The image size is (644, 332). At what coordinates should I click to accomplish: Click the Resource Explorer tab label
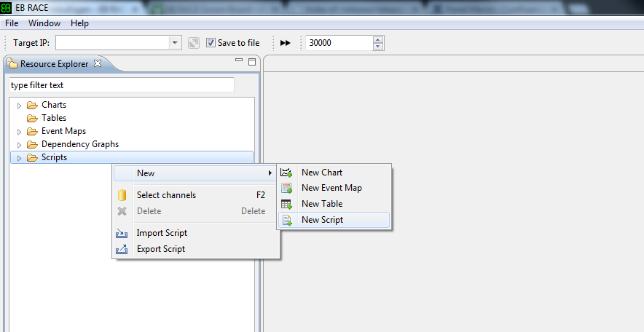click(54, 64)
